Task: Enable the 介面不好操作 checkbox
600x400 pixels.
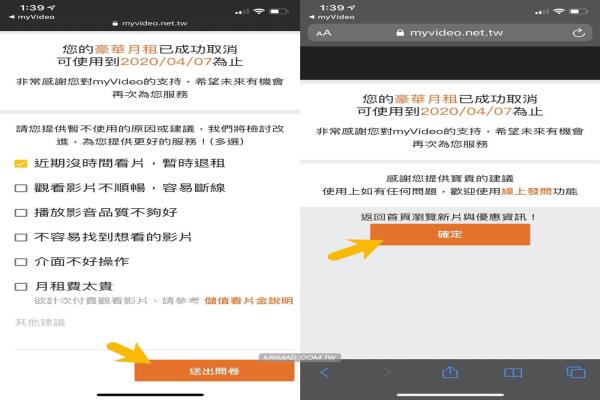Action: (x=21, y=262)
